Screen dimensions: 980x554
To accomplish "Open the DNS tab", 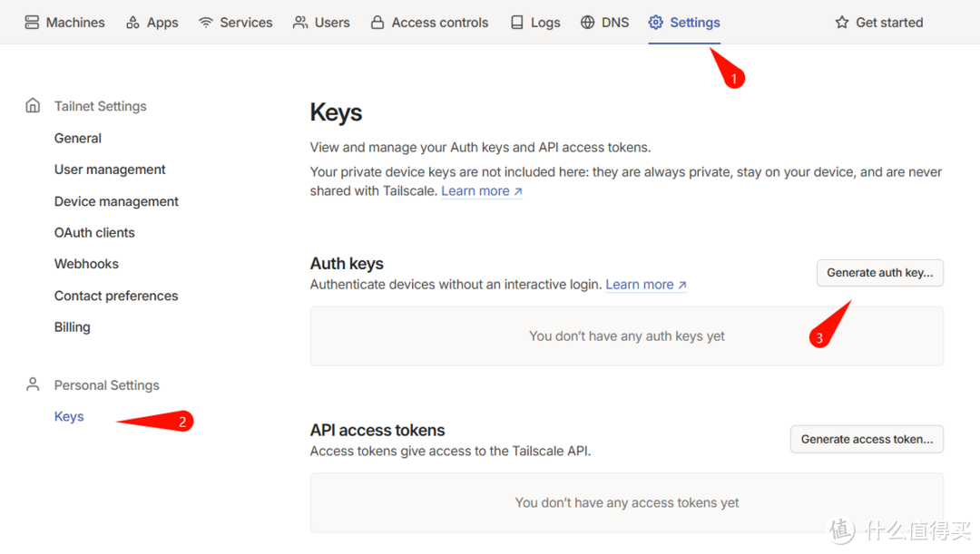I will [x=604, y=23].
